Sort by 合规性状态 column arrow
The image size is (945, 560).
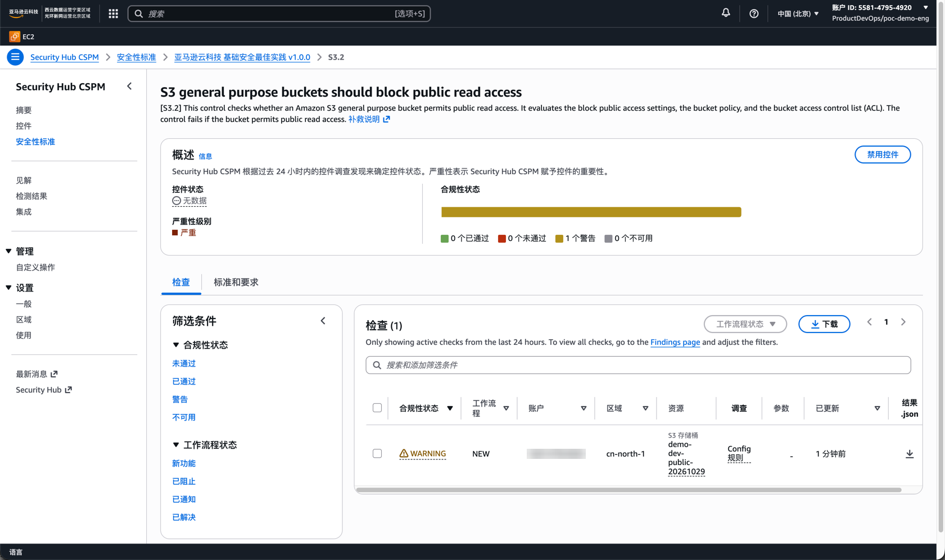tap(450, 408)
